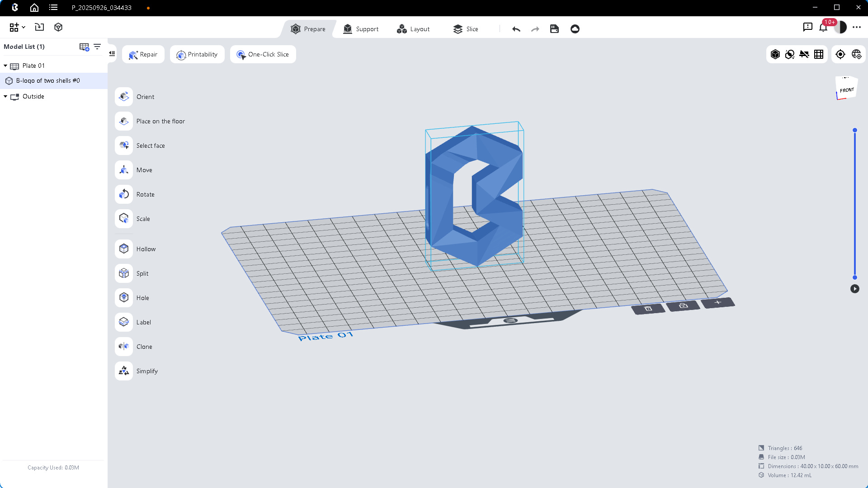
Task: Toggle solid shaded view mode
Action: coord(775,54)
